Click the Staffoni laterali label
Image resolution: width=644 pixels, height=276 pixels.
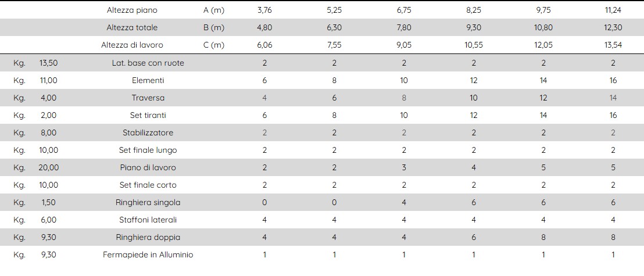148,220
